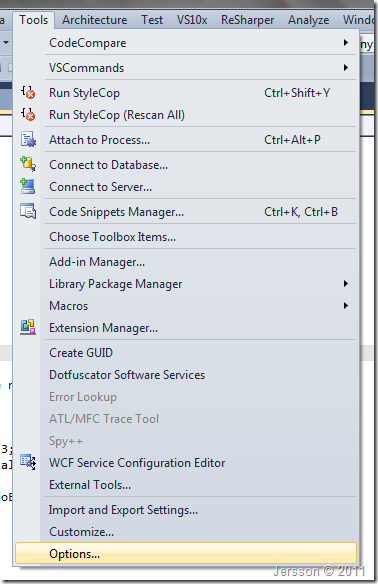The width and height of the screenshot is (378, 584).
Task: Click the Ctrl+Shift+Y shortcut text
Action: 297,93
